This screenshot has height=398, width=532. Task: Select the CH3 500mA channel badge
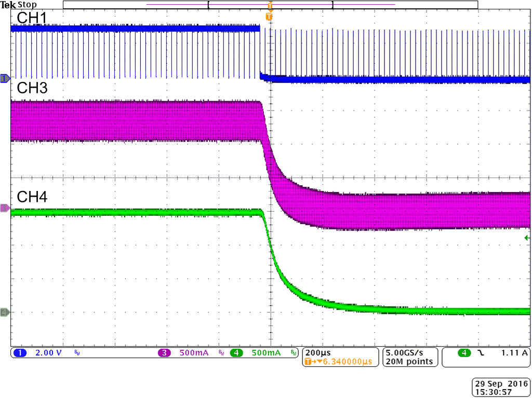[x=165, y=352]
